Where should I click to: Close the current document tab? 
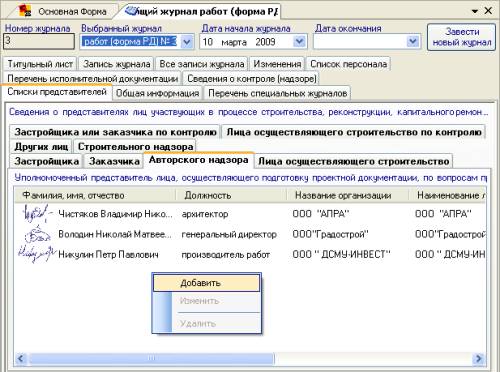(x=488, y=11)
